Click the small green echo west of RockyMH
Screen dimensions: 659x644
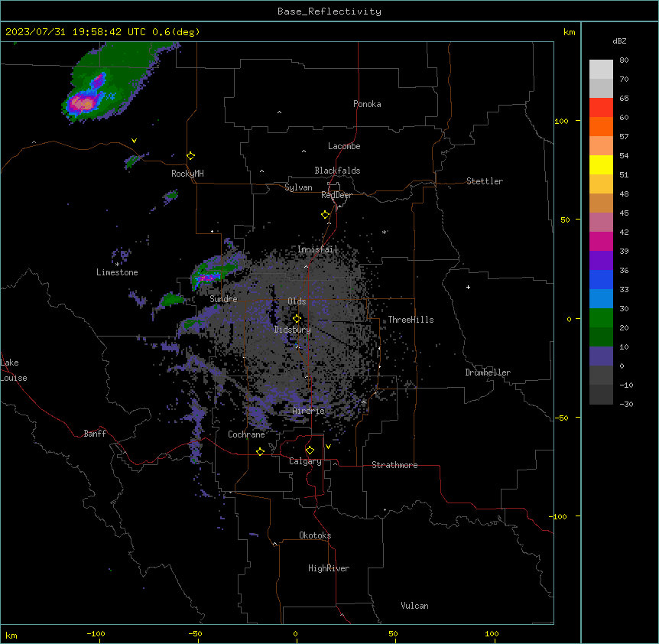[x=134, y=160]
